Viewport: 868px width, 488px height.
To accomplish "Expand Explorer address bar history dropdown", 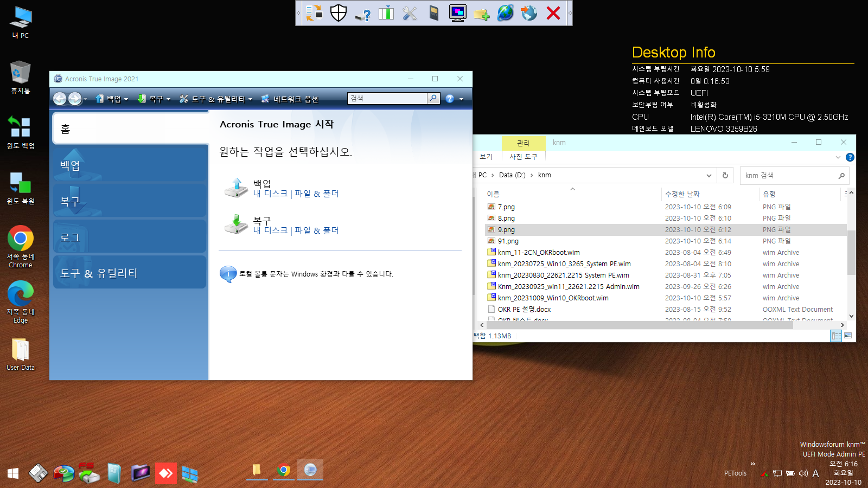I will point(709,175).
